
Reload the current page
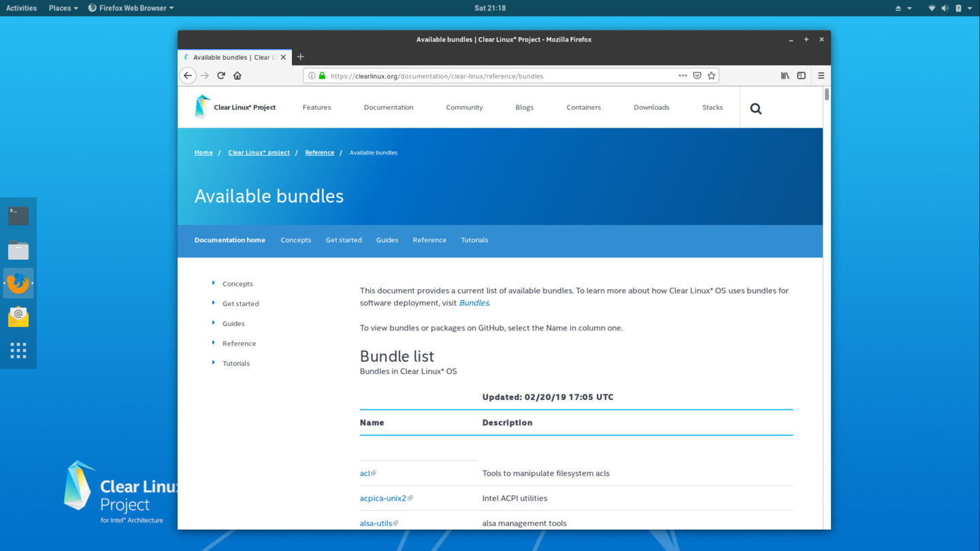click(x=221, y=76)
